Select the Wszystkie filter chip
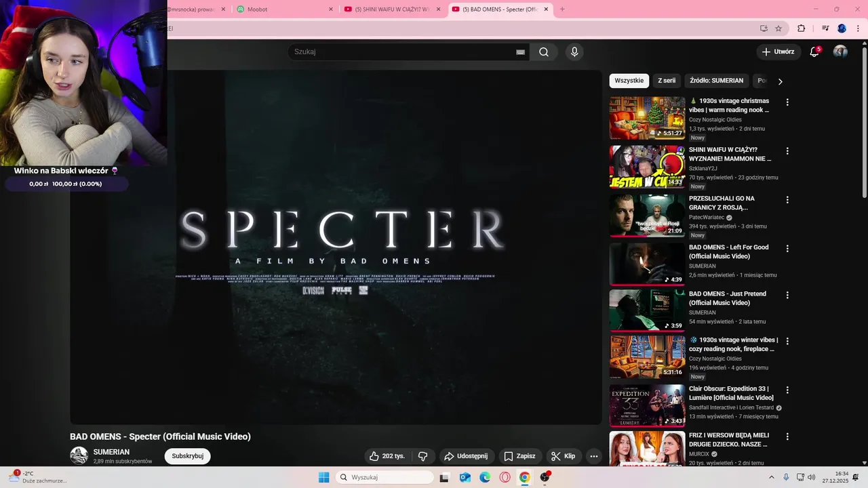 tap(629, 81)
